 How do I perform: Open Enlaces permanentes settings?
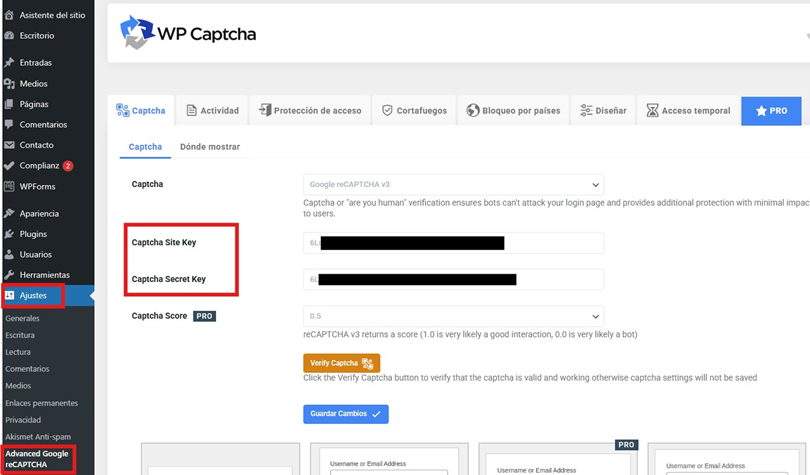tap(41, 403)
